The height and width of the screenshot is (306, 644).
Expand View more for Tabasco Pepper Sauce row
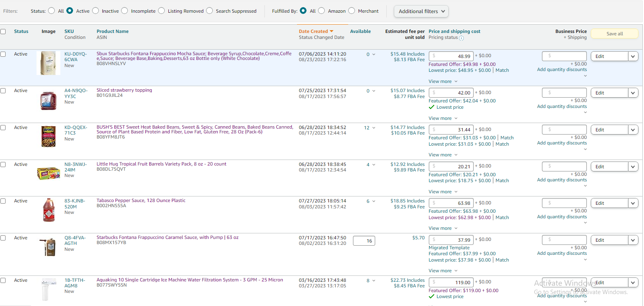[443, 228]
